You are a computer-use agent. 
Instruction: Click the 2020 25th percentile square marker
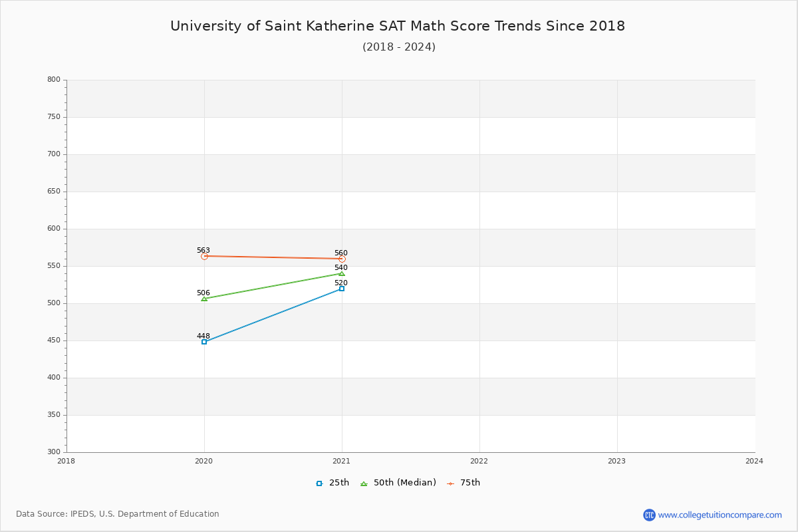click(204, 342)
